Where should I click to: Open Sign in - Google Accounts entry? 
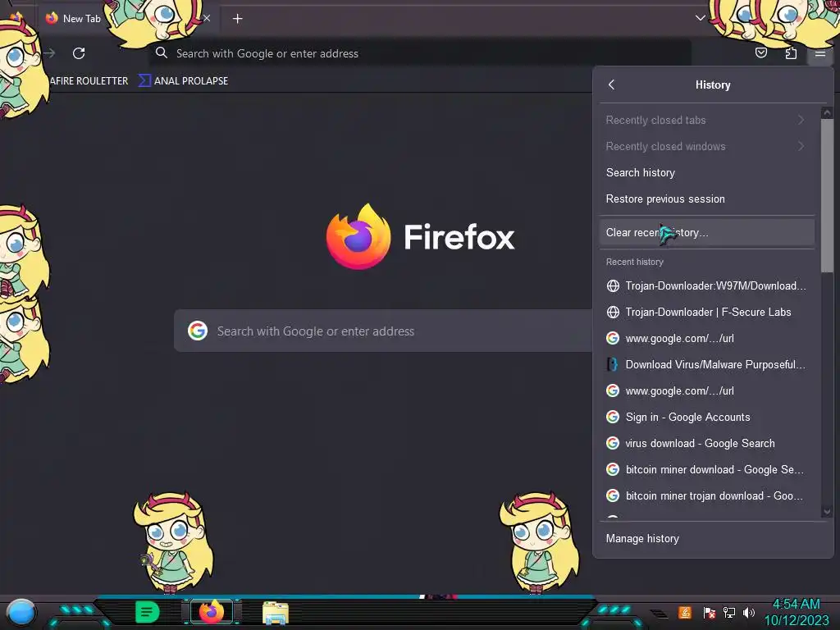[706, 417]
